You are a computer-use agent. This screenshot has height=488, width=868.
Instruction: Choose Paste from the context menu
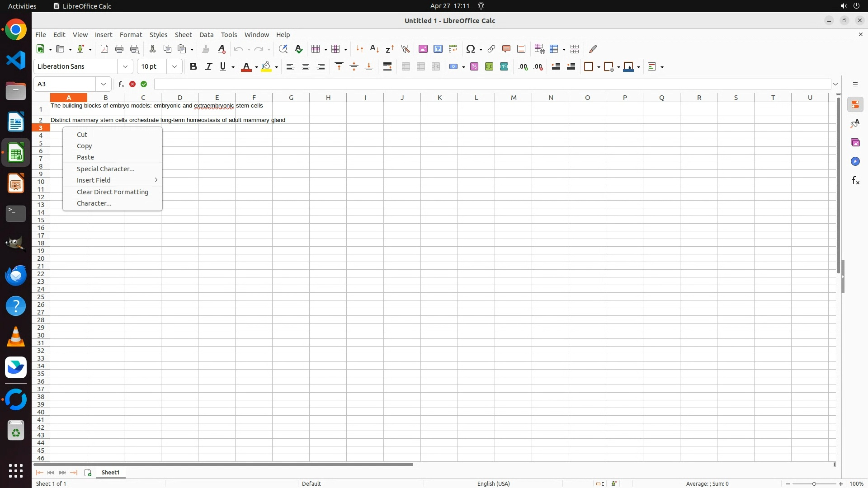(85, 157)
